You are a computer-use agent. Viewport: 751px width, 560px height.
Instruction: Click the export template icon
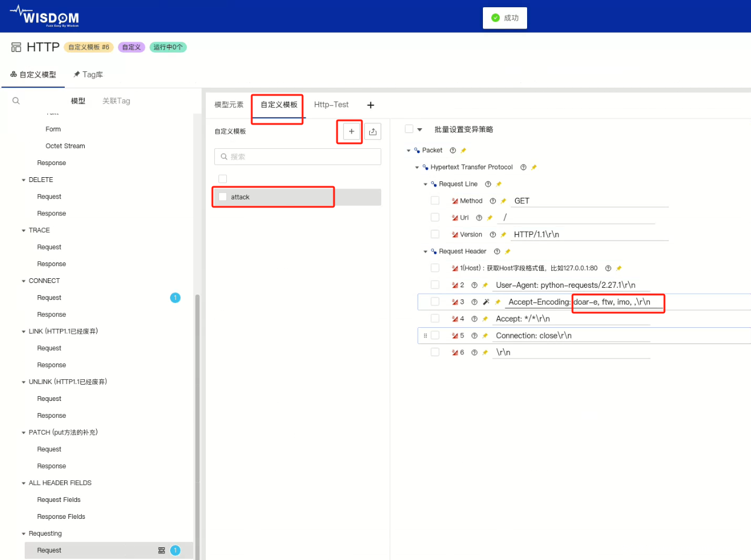[373, 131]
